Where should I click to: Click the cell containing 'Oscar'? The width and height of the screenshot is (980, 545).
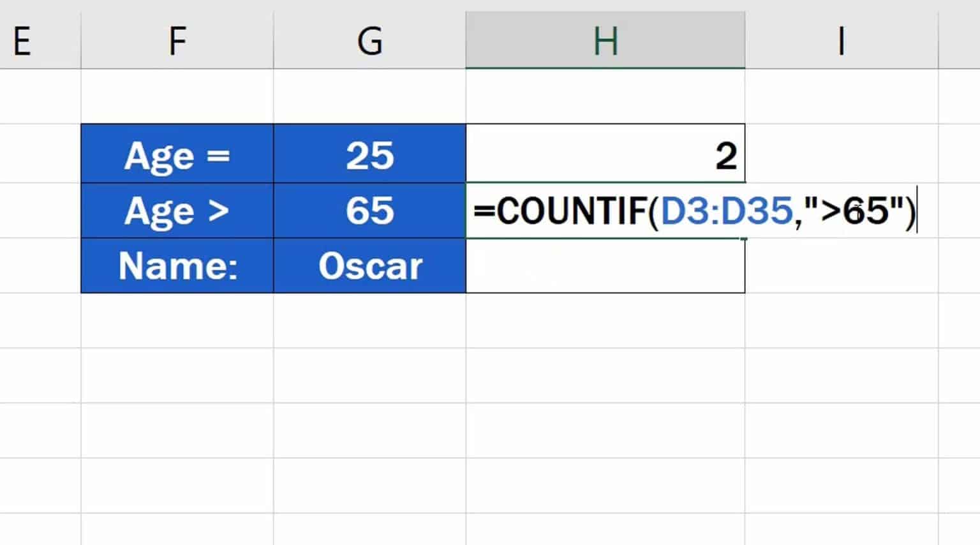click(370, 265)
